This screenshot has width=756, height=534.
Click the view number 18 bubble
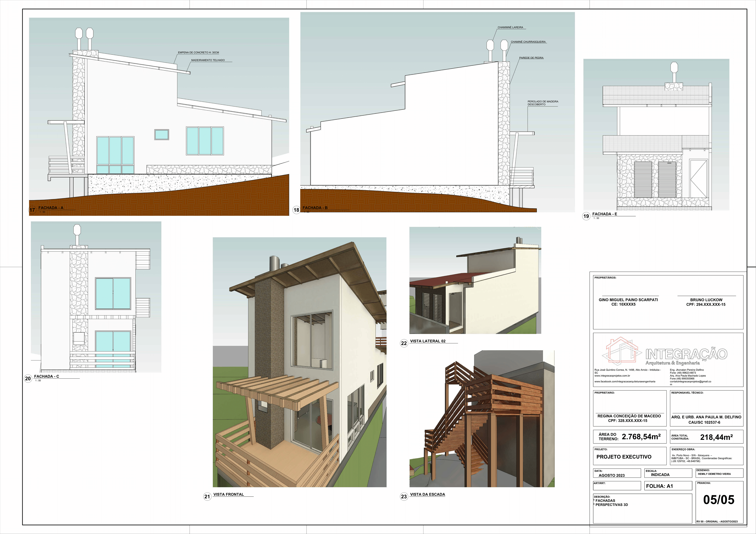click(x=296, y=210)
